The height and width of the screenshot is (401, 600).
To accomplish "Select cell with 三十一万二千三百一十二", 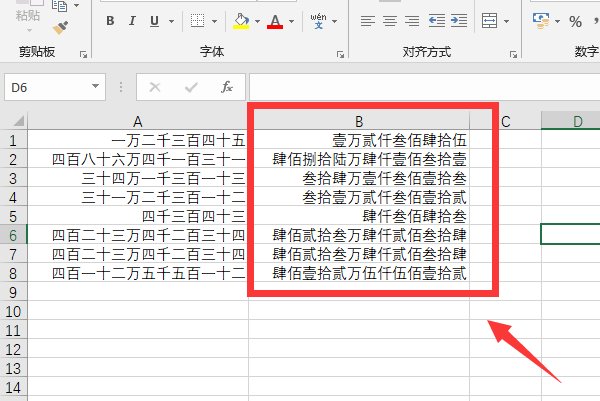I will click(138, 197).
